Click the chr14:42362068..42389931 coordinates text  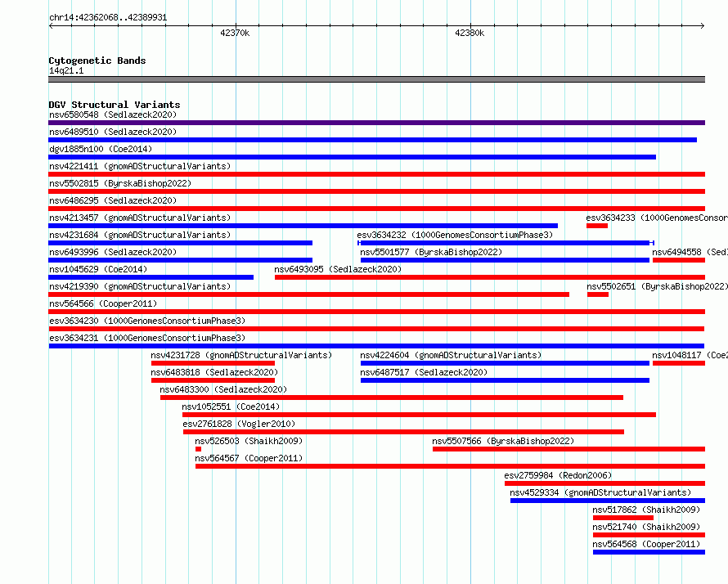[x=108, y=17]
